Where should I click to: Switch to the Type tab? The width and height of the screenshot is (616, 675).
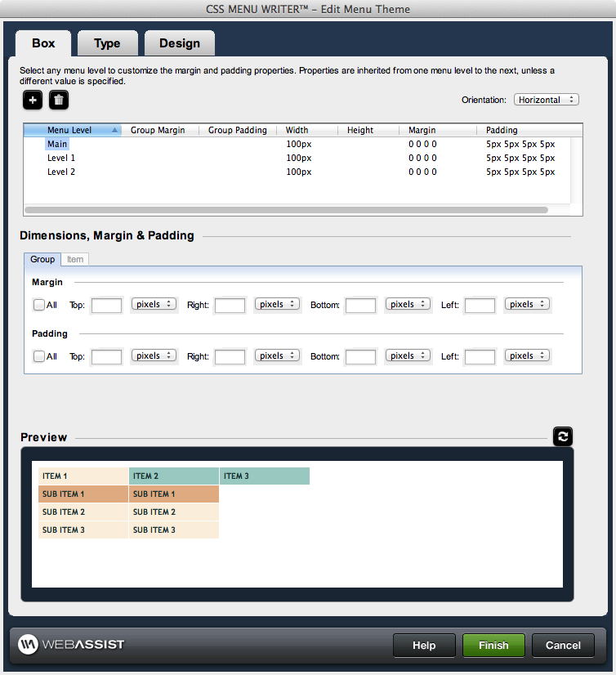pos(108,43)
